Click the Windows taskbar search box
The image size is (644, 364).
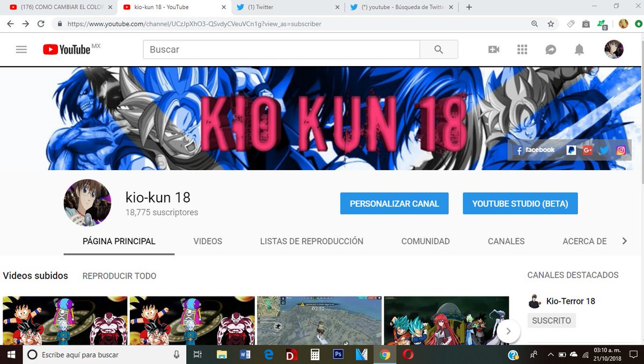point(104,354)
